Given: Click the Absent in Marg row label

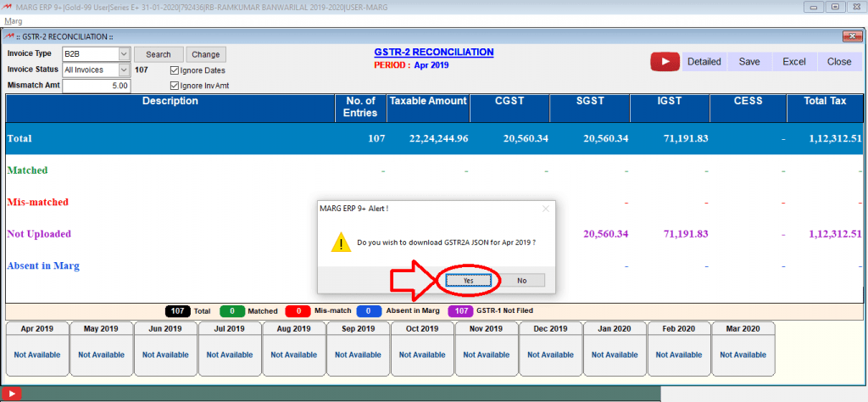Looking at the screenshot, I should (43, 265).
